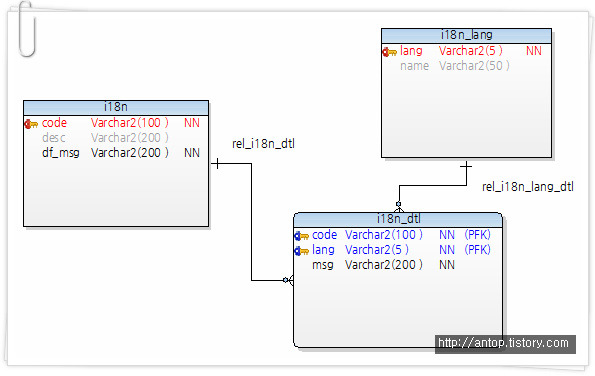Select the blue lang column in i18n_dtl
The image size is (595, 376).
(323, 250)
